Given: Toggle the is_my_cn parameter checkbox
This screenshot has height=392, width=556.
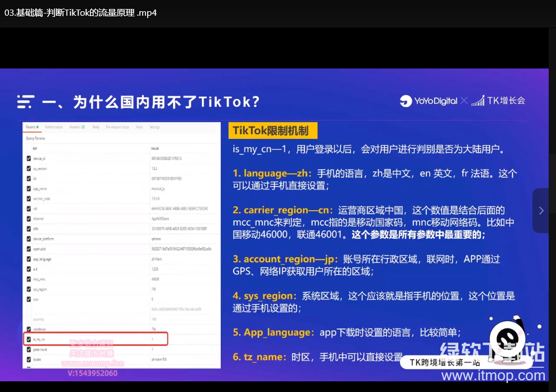Looking at the screenshot, I should point(29,339).
